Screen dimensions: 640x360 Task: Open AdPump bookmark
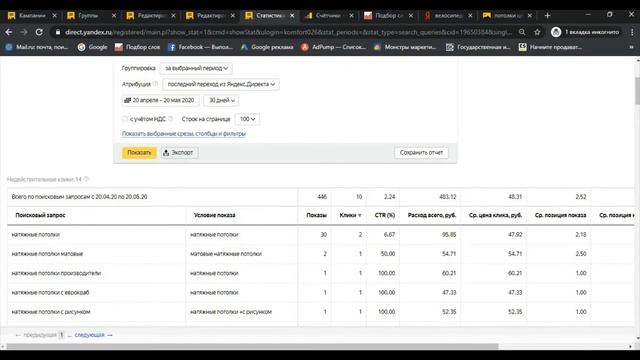pyautogui.click(x=333, y=47)
